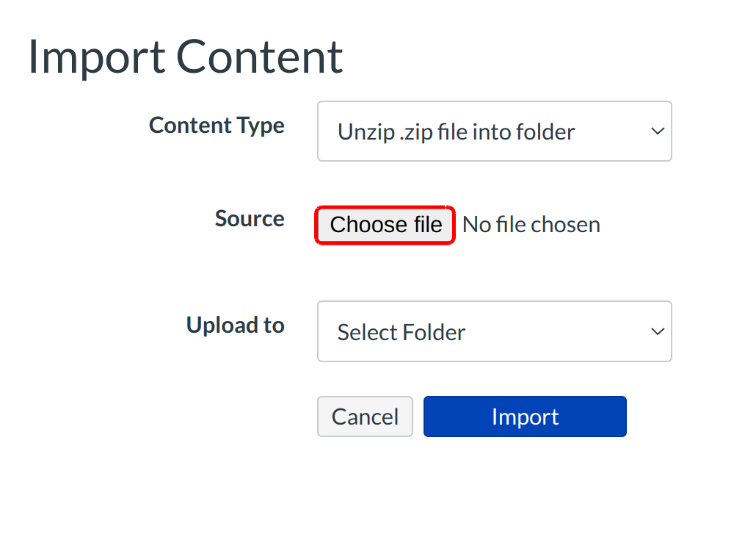Click the word 'Type' in Content Type label

point(262,126)
